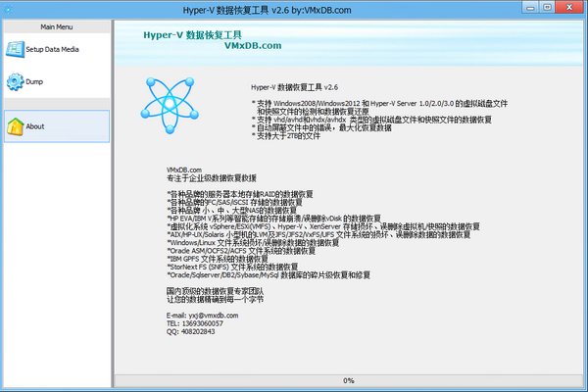
Task: Close the Hyper-V tool window
Action: 568,8
